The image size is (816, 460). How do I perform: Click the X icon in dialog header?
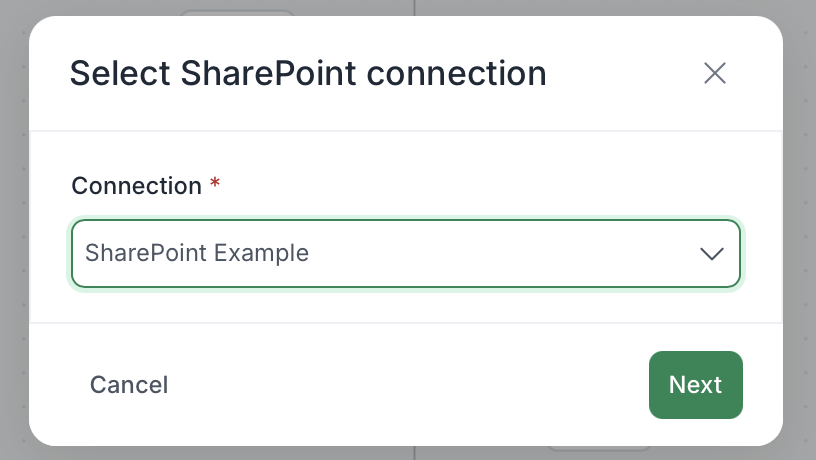714,73
